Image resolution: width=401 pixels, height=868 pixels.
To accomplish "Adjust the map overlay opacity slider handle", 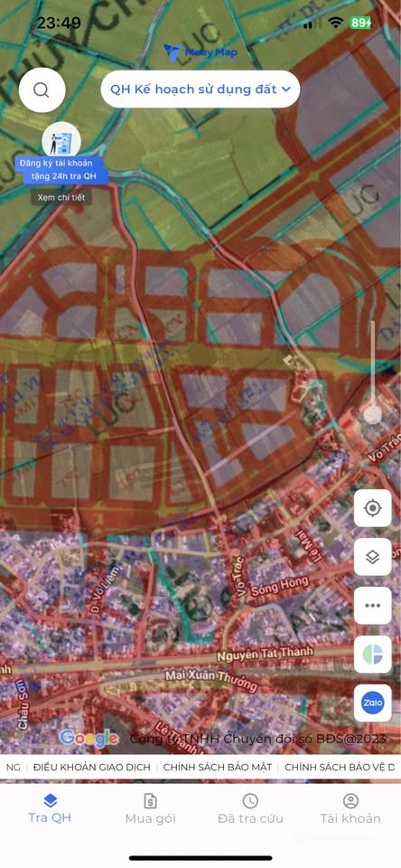I will [373, 414].
